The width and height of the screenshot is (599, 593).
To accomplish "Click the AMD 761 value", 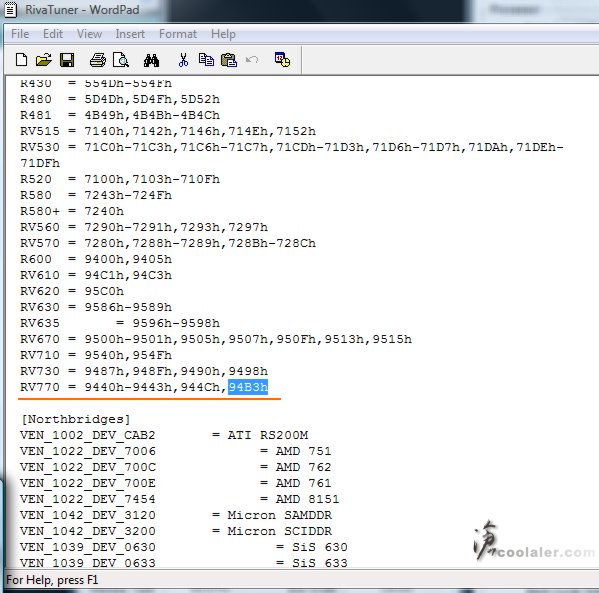I will click(303, 483).
